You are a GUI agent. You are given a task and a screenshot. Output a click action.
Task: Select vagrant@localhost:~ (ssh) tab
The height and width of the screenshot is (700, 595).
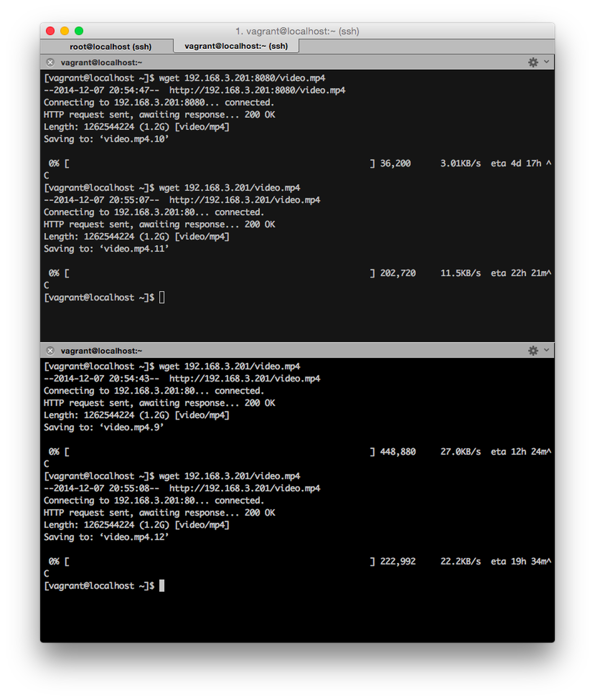coord(236,46)
